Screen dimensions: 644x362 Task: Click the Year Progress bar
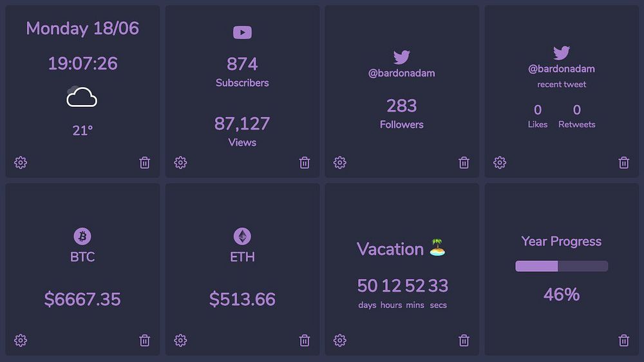562,266
